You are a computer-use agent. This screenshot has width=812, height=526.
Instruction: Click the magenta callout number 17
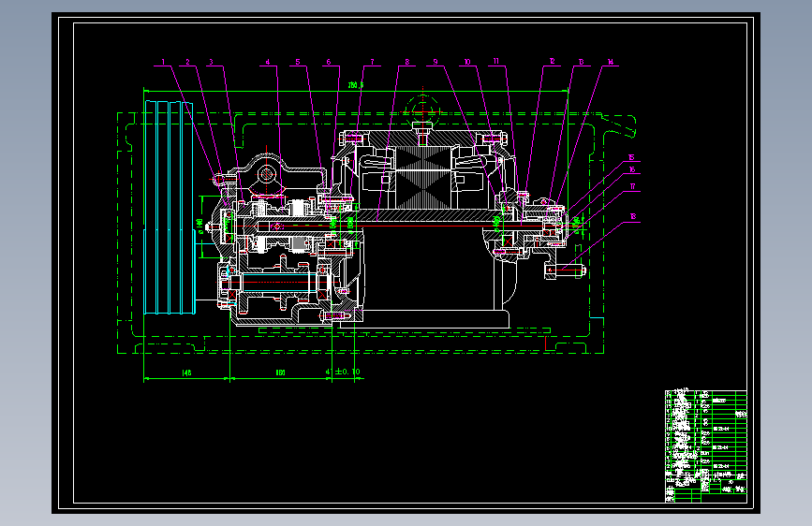(x=632, y=187)
